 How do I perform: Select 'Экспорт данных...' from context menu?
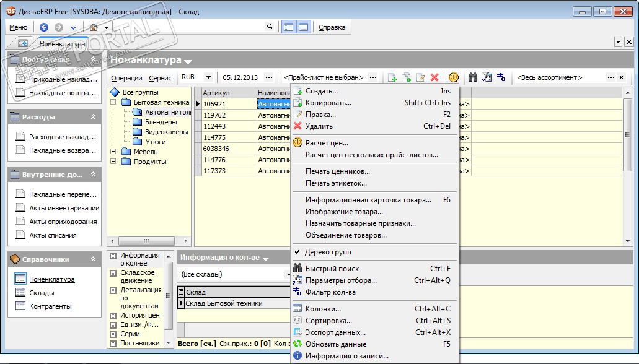coord(335,332)
